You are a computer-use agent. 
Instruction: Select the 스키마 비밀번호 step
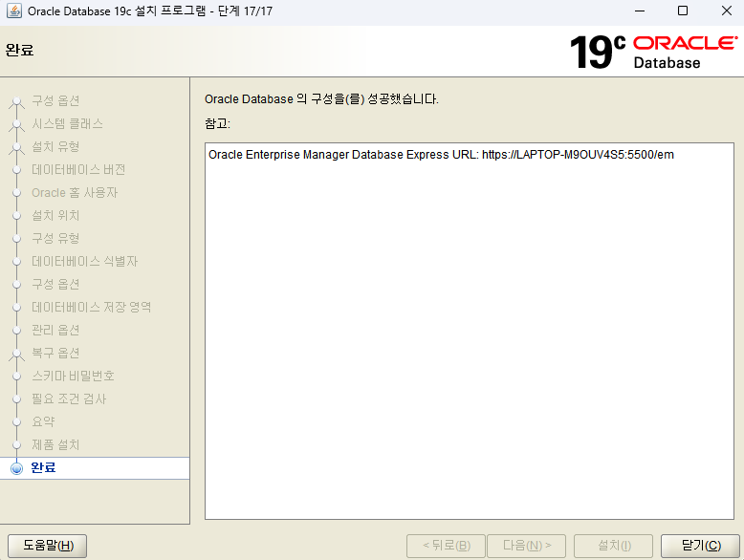click(x=73, y=376)
